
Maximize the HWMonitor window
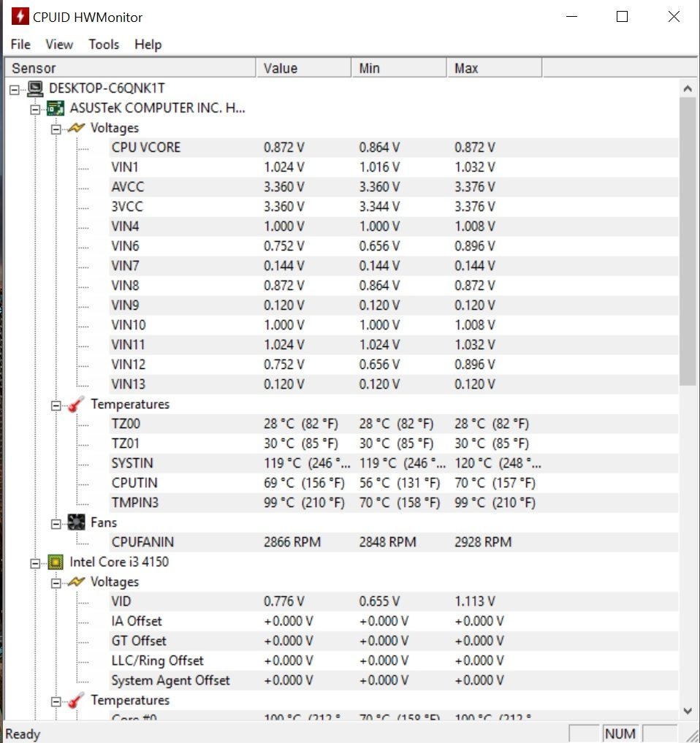tap(622, 17)
